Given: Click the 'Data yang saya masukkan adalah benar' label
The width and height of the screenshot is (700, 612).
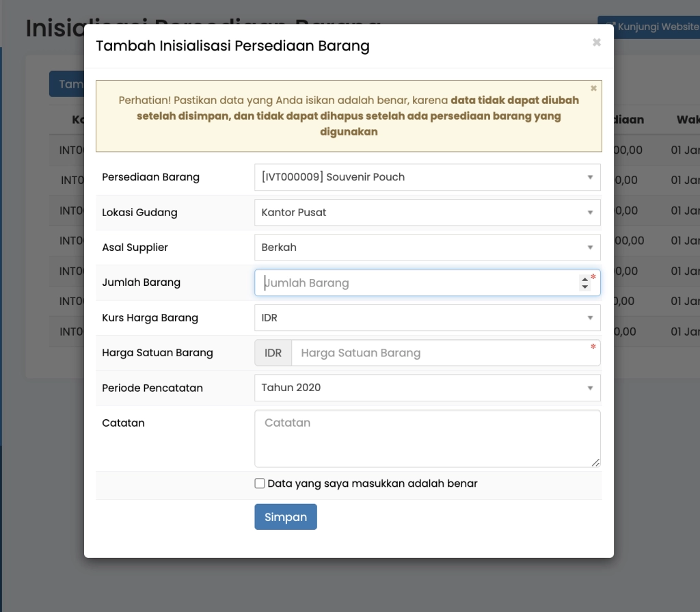Looking at the screenshot, I should [x=373, y=483].
